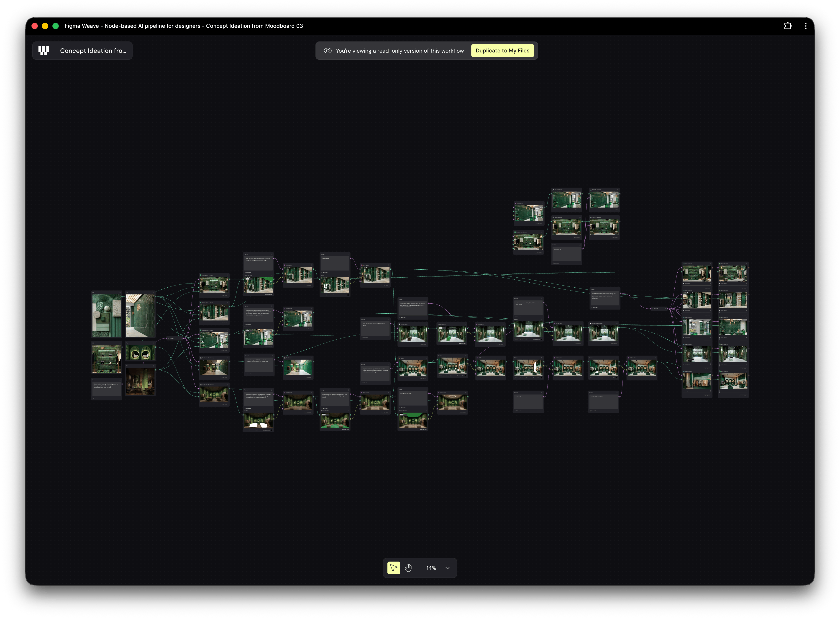Switch the Masks Extractor to the Mask tab
Screen dimensions: 840x619
(251, 279)
